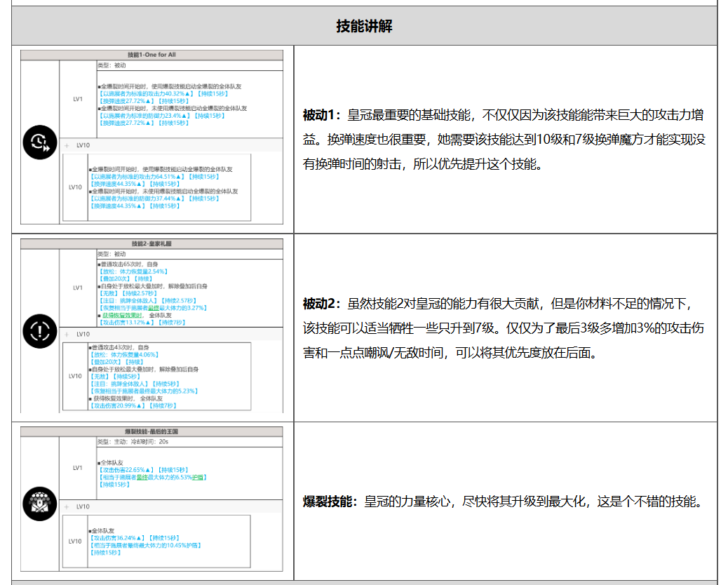Click the 皇家礼服 exclamation skill icon
Image resolution: width=728 pixels, height=585 pixels.
point(39,330)
